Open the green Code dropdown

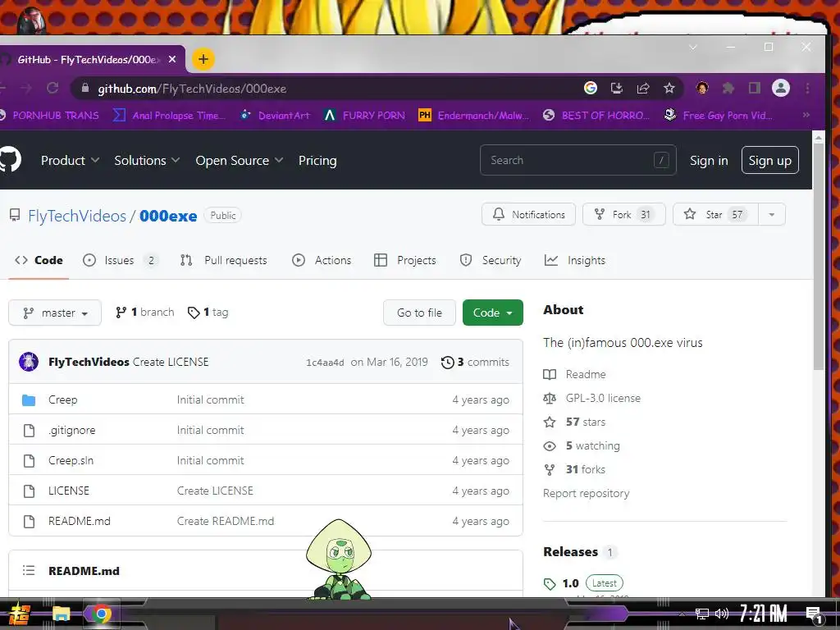coord(492,313)
